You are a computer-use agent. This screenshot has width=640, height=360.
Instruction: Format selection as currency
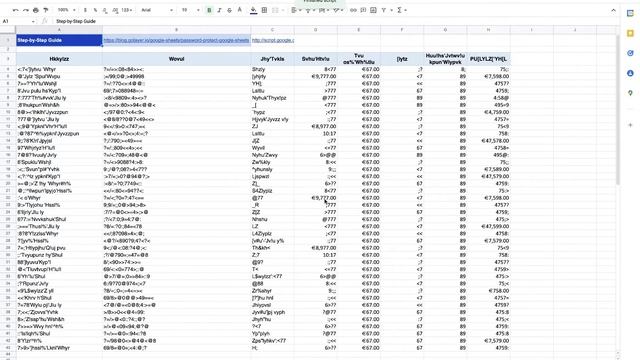85,10
